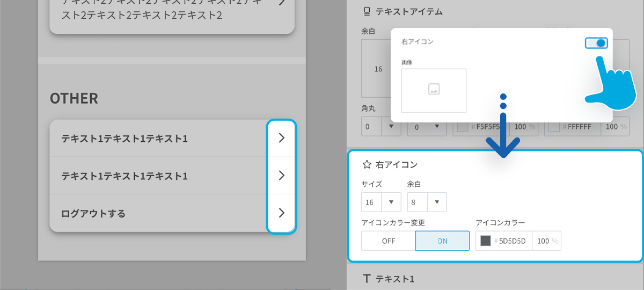Click chevron on first テキスト1 list row

(x=282, y=138)
